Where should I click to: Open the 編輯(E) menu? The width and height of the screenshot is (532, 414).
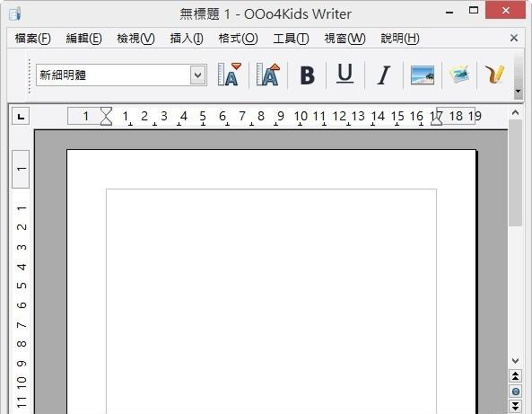point(83,39)
